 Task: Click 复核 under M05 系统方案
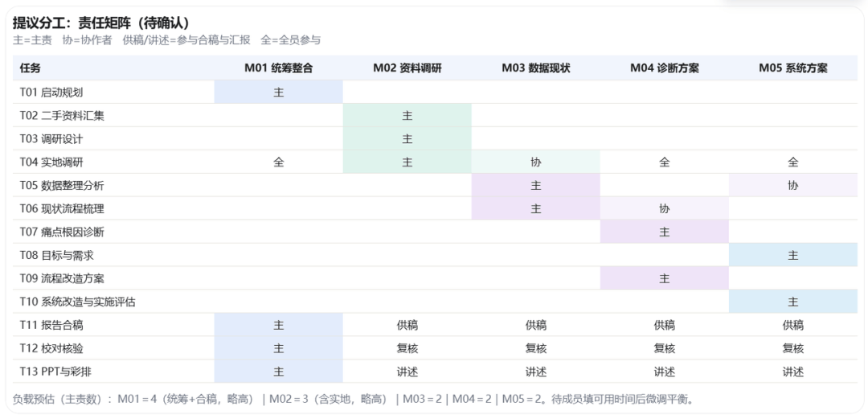pyautogui.click(x=793, y=348)
